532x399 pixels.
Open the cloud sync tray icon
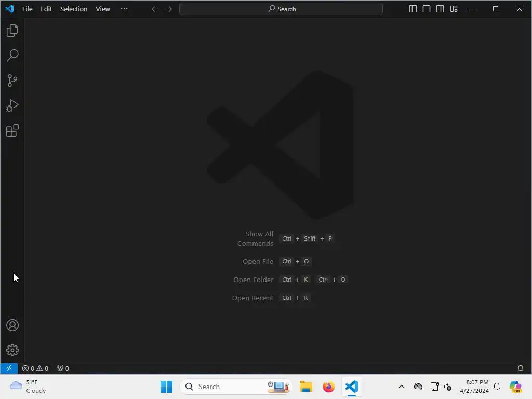[x=418, y=387]
